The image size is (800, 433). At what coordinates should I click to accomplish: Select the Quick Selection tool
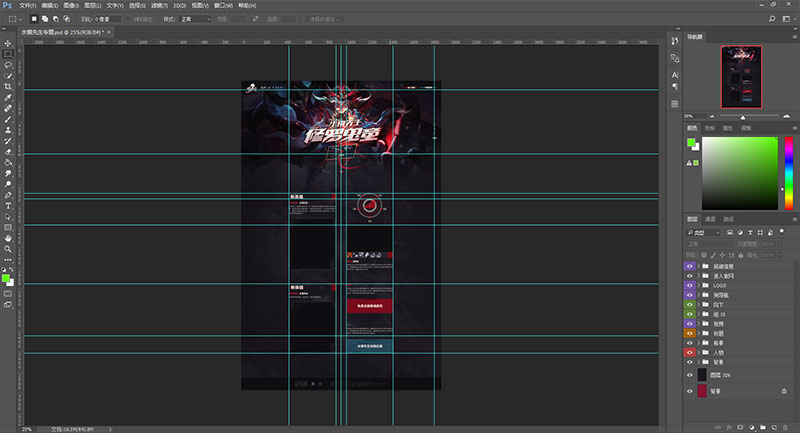click(x=8, y=75)
